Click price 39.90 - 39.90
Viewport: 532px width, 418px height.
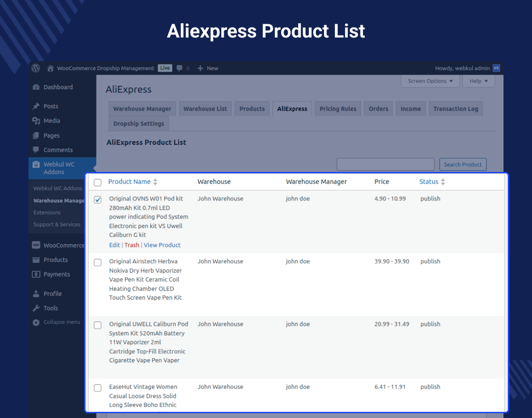coord(392,261)
